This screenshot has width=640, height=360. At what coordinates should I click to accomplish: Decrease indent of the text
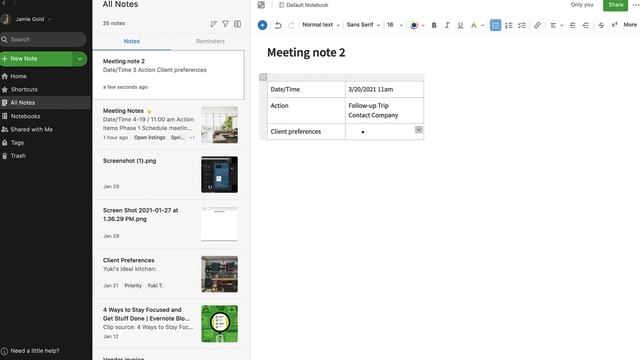click(x=586, y=25)
